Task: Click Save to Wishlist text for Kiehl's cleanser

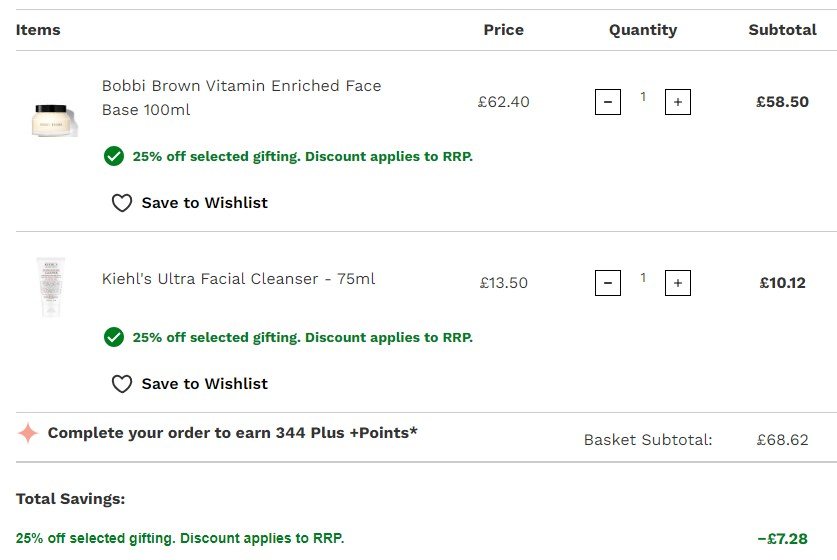Action: pos(204,384)
